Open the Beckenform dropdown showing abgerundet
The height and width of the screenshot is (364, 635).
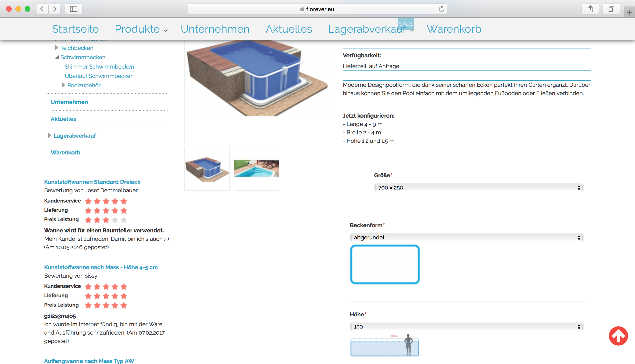[466, 237]
